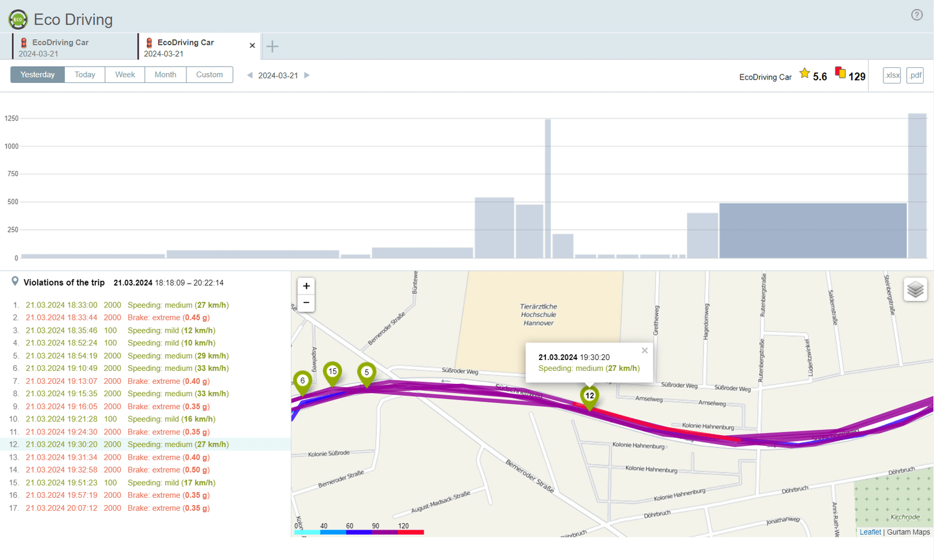The image size is (934, 560).
Task: Zoom out on the map
Action: (x=306, y=302)
